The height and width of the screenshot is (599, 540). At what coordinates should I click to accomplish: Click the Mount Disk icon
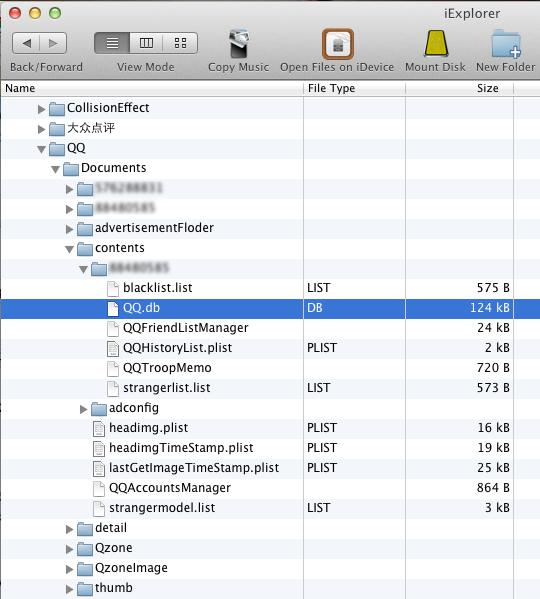436,44
